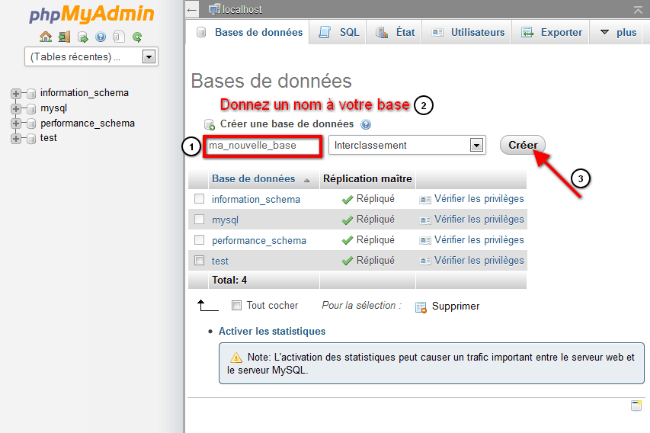The image size is (650, 433).
Task: Open the Home icon in phpMyAdmin sidebar
Action: [x=46, y=37]
